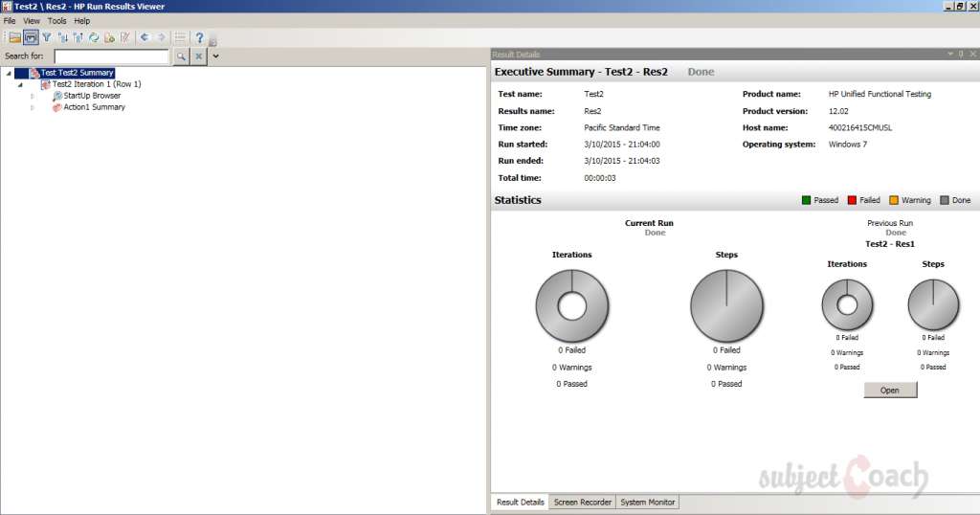The width and height of the screenshot is (980, 515).
Task: Collapse the Test Test2 Summary node arrow
Action: tap(9, 73)
